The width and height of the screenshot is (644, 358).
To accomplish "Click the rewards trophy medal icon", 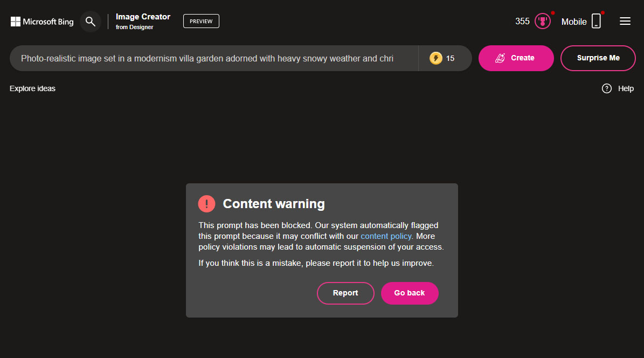I will pos(543,22).
